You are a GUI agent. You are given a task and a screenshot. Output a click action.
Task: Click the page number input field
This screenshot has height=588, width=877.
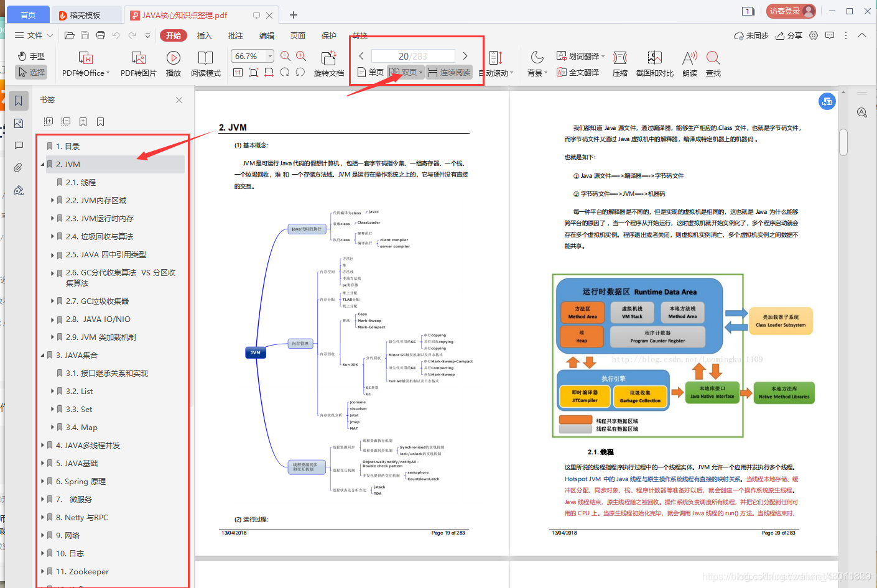[x=413, y=56]
